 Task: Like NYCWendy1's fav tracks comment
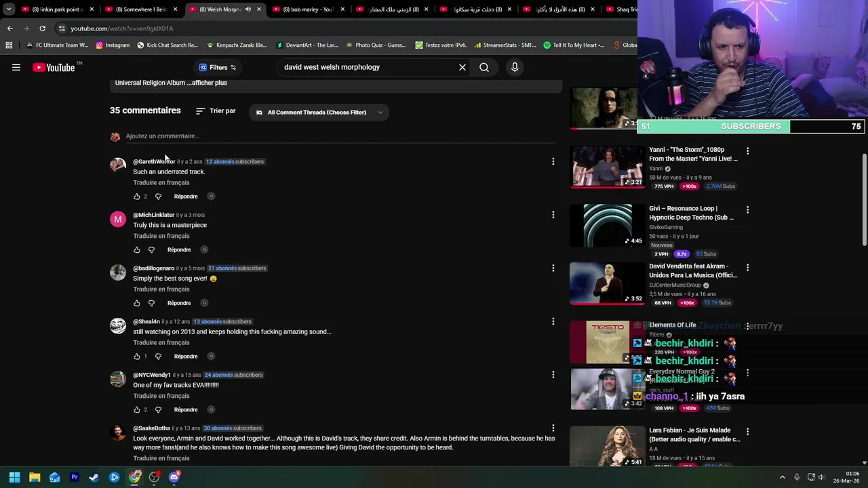point(137,410)
